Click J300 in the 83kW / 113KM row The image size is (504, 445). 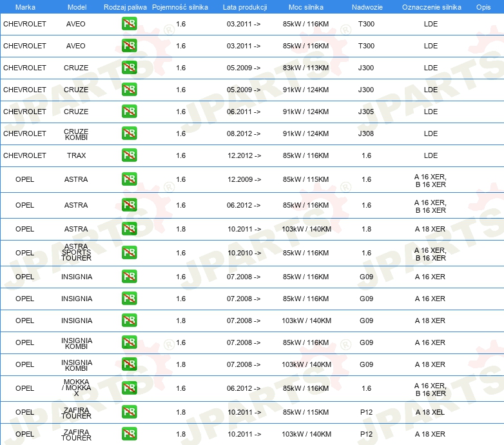366,68
